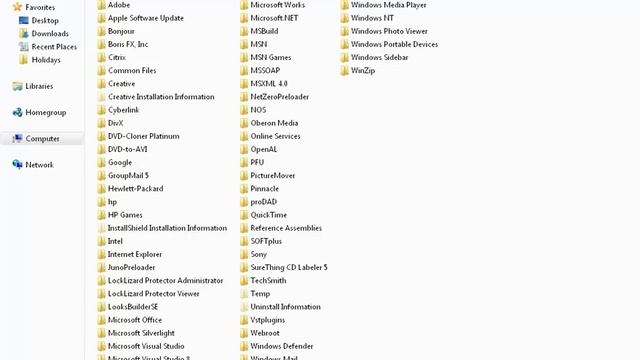Select the Favorites label in sidebar
640x360 pixels.
click(x=40, y=7)
